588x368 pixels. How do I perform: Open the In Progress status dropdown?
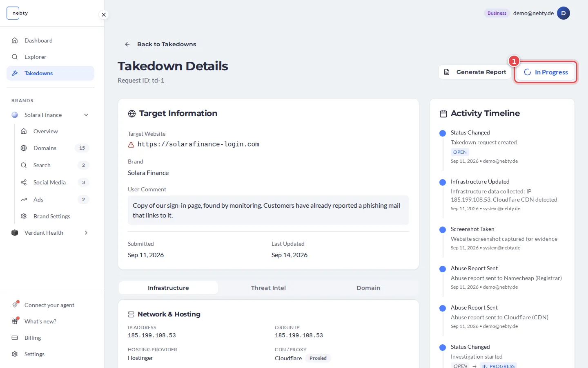click(546, 72)
